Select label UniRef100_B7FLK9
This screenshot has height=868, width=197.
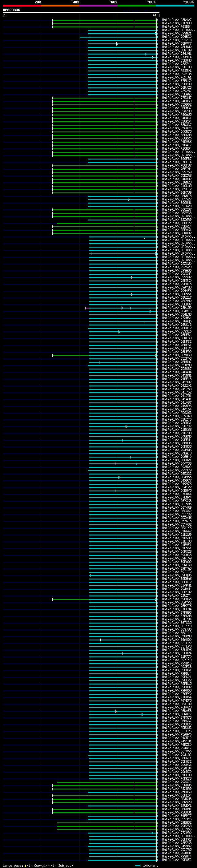[x=176, y=81]
